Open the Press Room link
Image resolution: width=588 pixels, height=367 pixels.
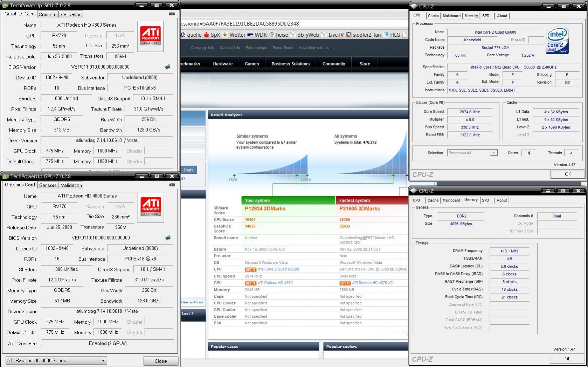(x=283, y=48)
